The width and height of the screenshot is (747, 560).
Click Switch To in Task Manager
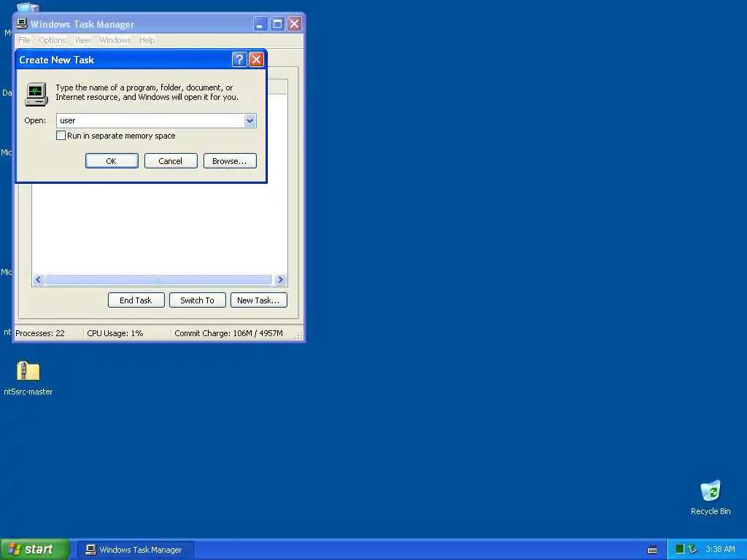tap(197, 300)
